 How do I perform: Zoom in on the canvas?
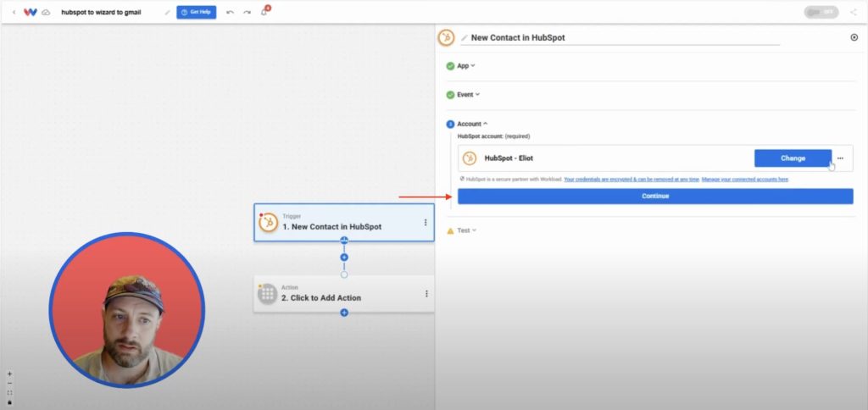(9, 374)
